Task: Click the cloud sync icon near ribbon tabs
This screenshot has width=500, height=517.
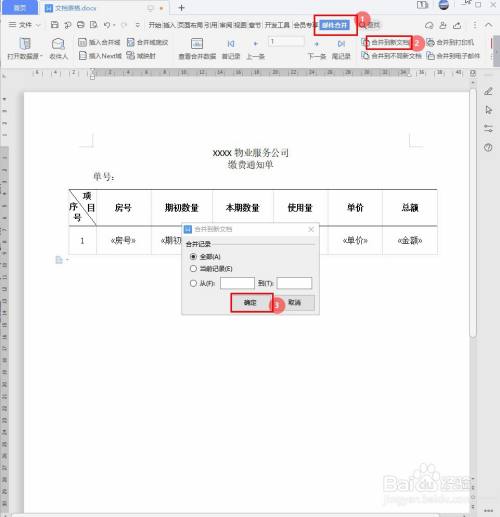Action: coord(429,25)
